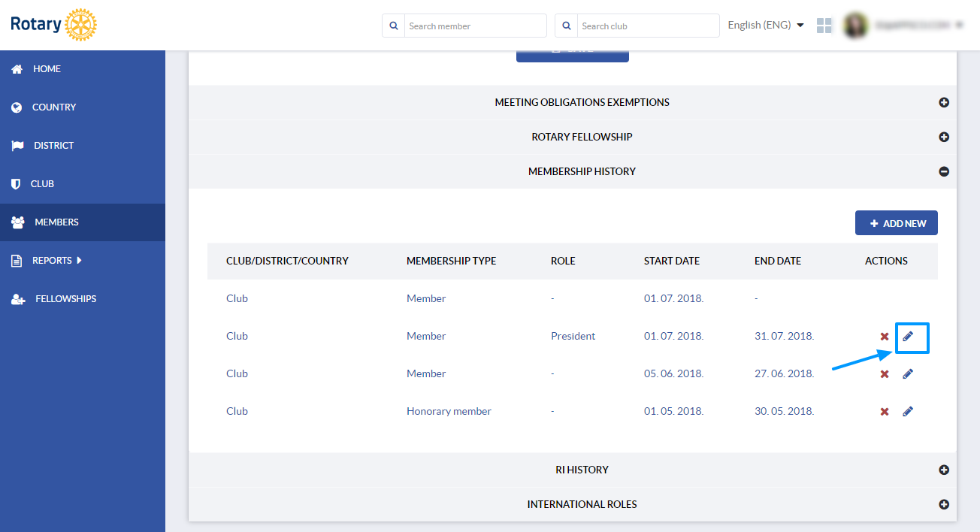
Task: Click the RI HISTORY section title
Action: pyautogui.click(x=582, y=470)
